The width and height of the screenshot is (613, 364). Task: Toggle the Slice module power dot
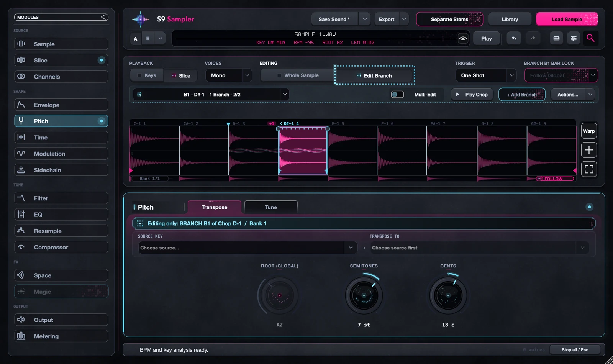coord(102,60)
